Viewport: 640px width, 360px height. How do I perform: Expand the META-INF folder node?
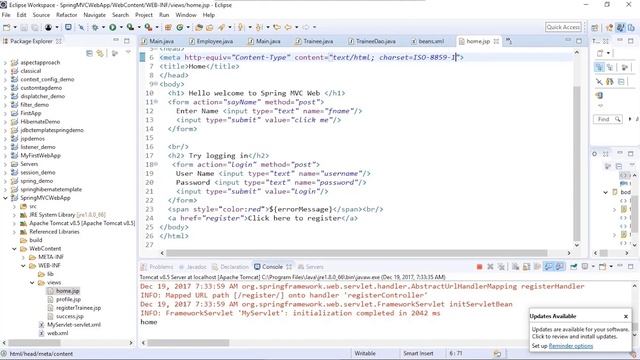tap(23, 257)
